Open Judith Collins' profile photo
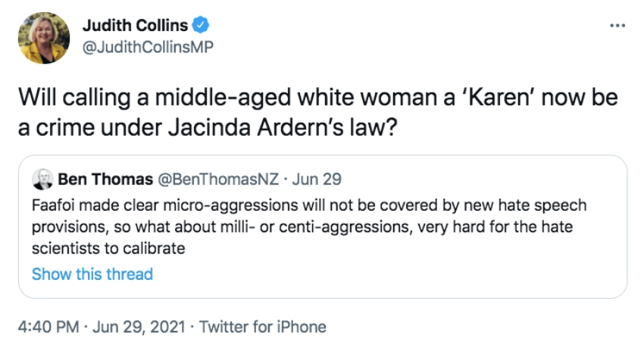This screenshot has height=355, width=644. pyautogui.click(x=44, y=37)
